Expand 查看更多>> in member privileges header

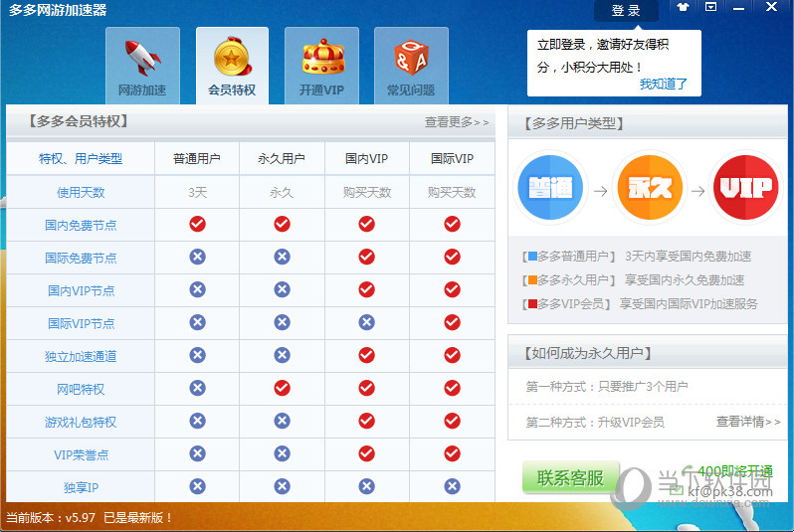pos(457,122)
